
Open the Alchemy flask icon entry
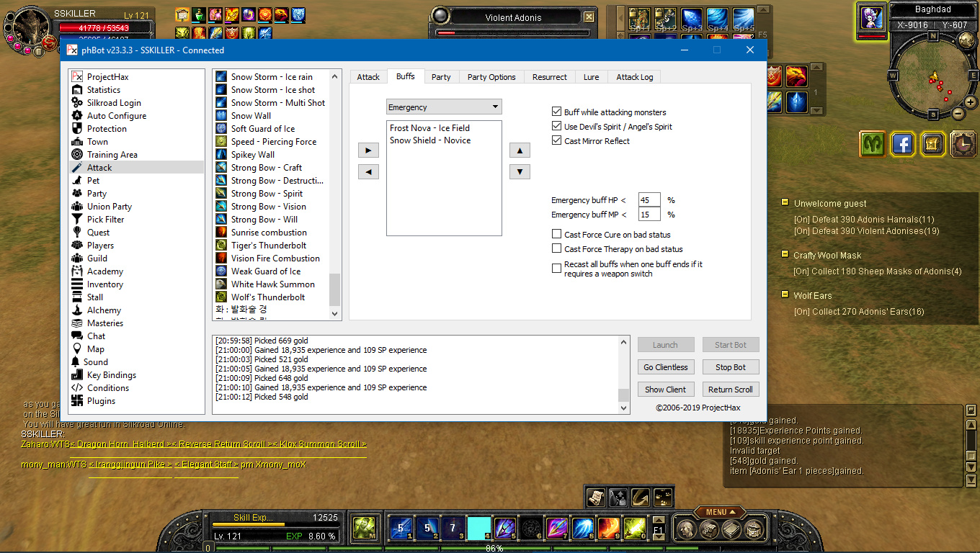pyautogui.click(x=78, y=310)
